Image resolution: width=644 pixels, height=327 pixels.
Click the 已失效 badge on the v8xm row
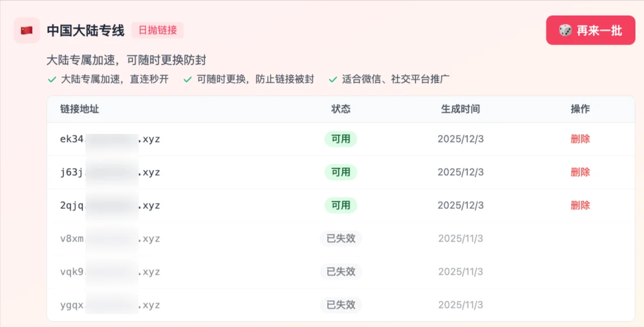point(340,239)
